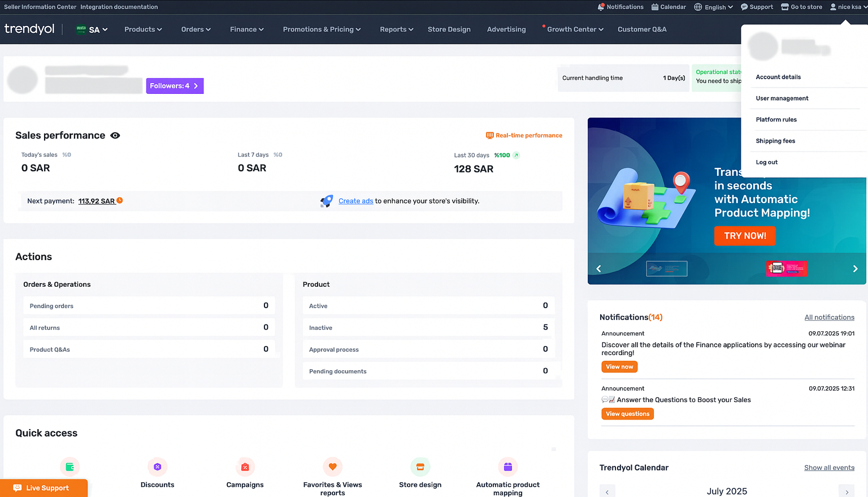
Task: Open Integration documentation link
Action: [x=119, y=7]
